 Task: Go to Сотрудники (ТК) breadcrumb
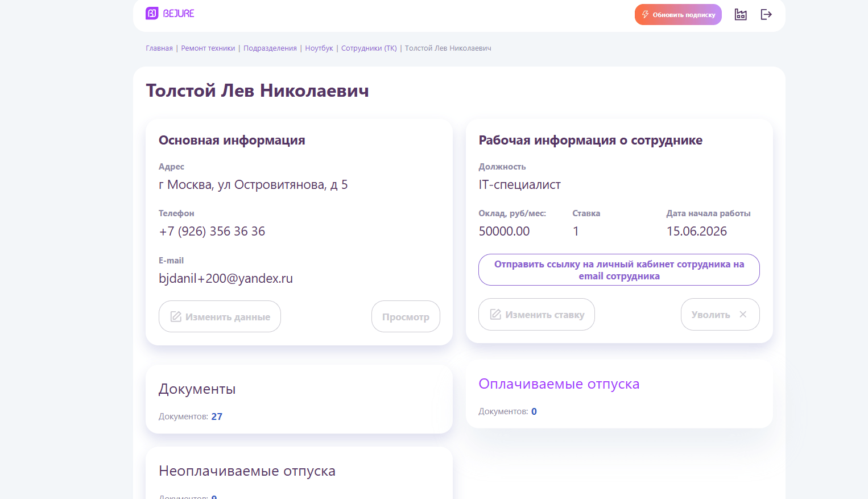(369, 48)
